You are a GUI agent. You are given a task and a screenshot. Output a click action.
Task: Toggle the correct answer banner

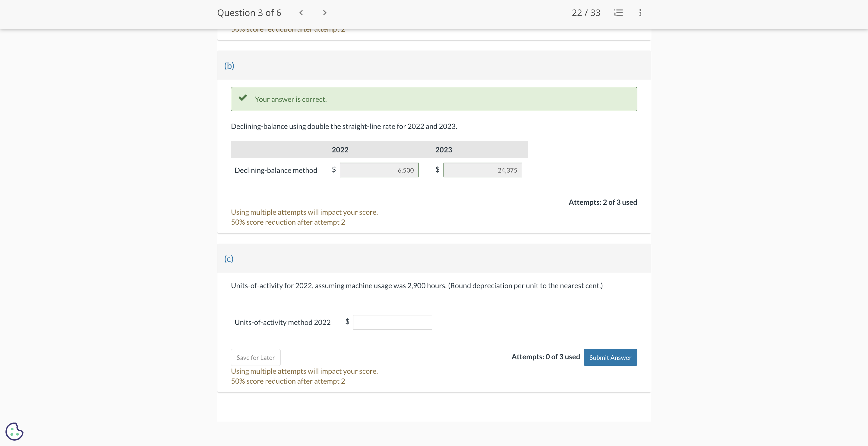tap(434, 99)
